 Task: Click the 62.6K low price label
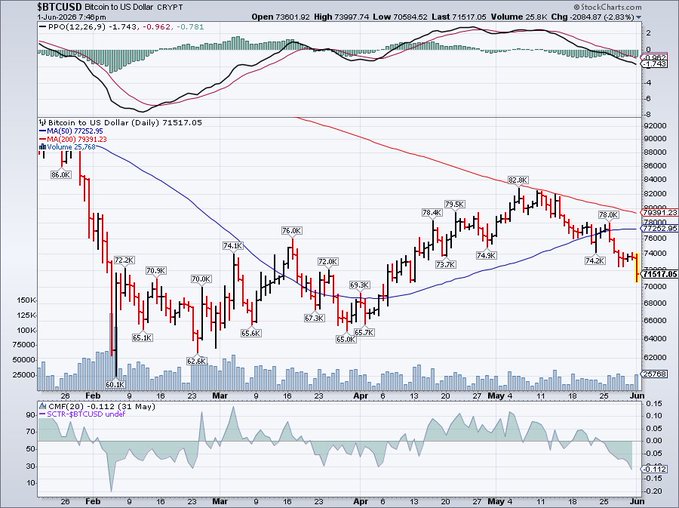point(197,361)
